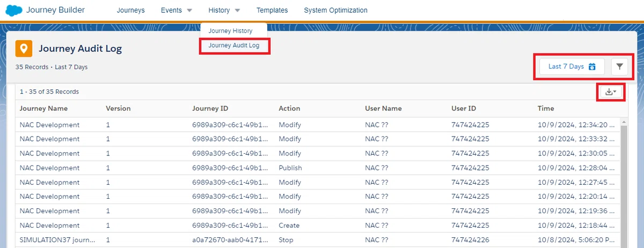Click the 1 - 35 of 35 Records text
Screen dimensions: 644x248
point(49,92)
